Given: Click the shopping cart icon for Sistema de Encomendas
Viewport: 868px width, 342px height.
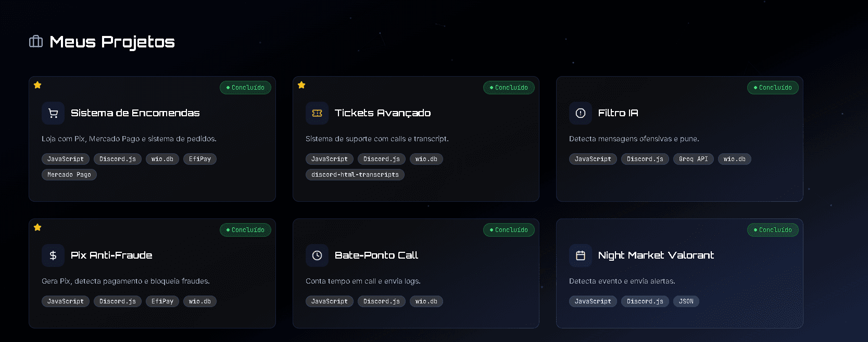Looking at the screenshot, I should coord(53,113).
